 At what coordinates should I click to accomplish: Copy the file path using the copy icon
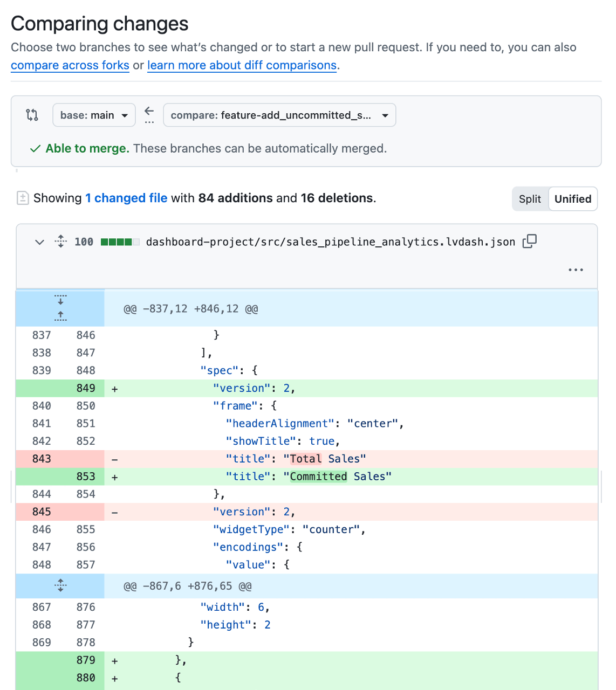[x=529, y=241]
